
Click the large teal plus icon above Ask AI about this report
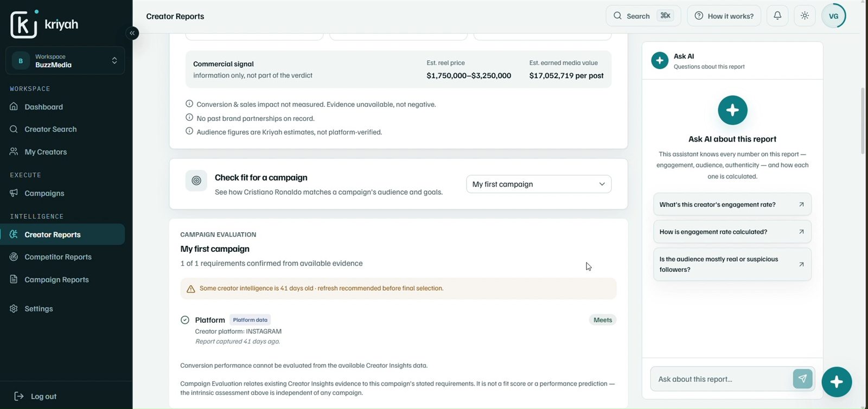click(732, 110)
